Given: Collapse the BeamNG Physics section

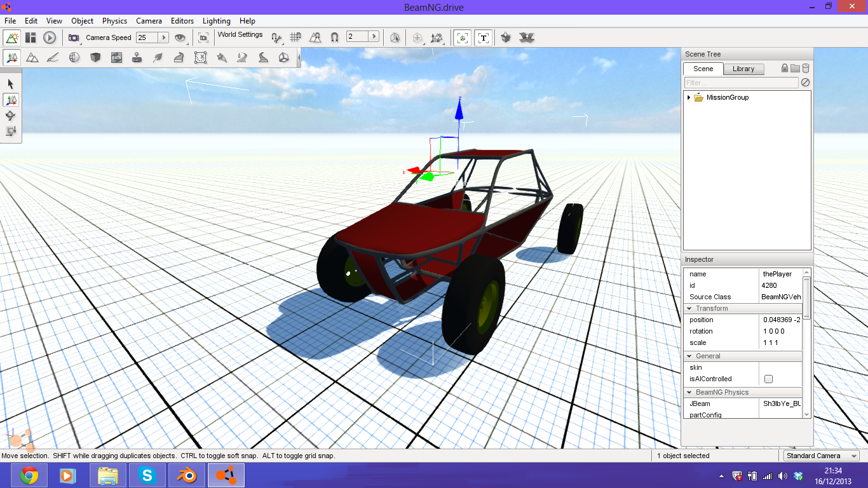Looking at the screenshot, I should (690, 393).
